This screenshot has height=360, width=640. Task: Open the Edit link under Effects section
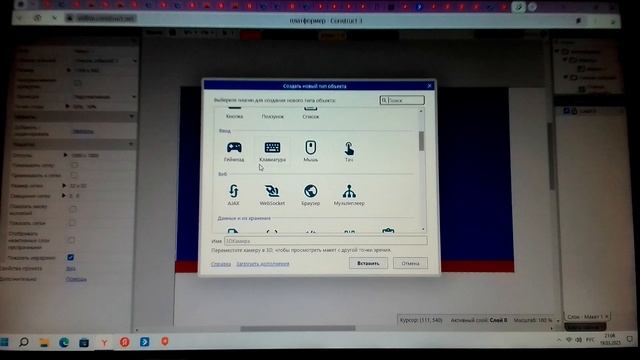(83, 131)
